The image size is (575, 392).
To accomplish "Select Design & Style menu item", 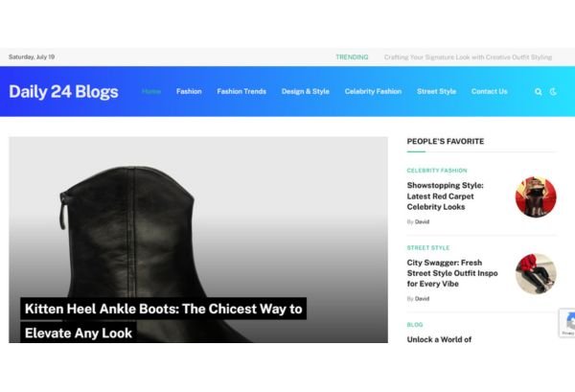I will [x=305, y=91].
